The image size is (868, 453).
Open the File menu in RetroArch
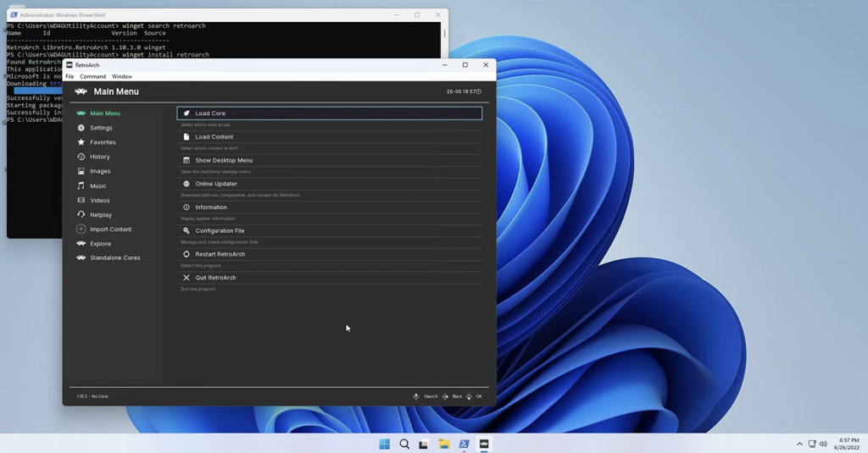(70, 76)
